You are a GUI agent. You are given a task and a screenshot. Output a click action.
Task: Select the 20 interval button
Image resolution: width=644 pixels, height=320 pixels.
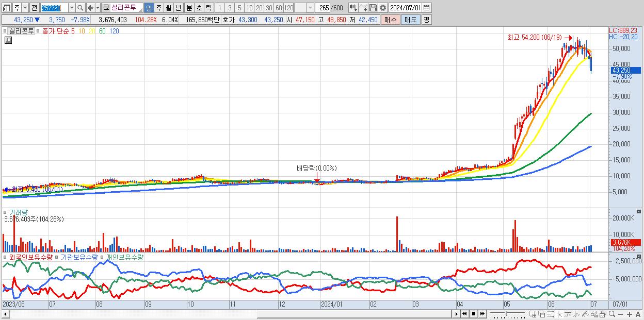click(259, 8)
